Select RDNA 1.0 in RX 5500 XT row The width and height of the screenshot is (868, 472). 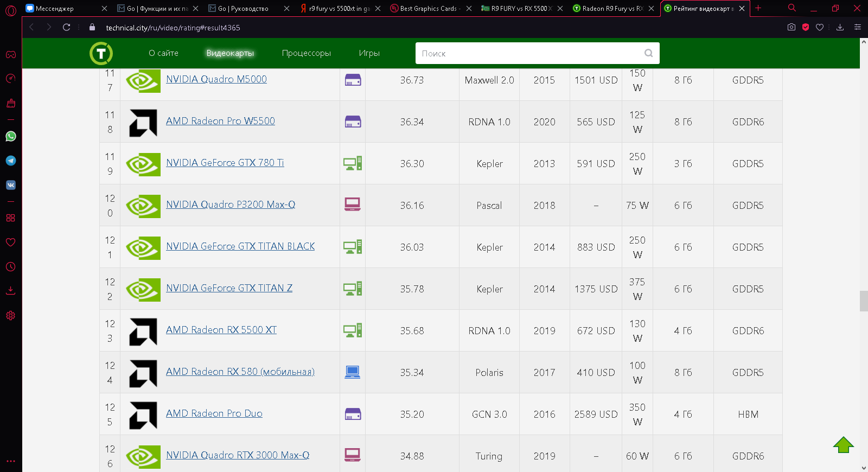pos(489,331)
